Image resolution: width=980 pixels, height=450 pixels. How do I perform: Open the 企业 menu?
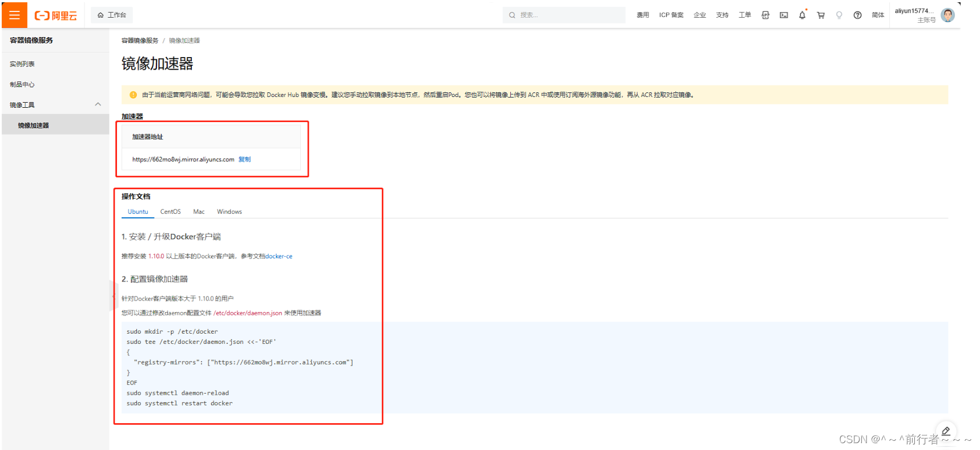(x=700, y=15)
